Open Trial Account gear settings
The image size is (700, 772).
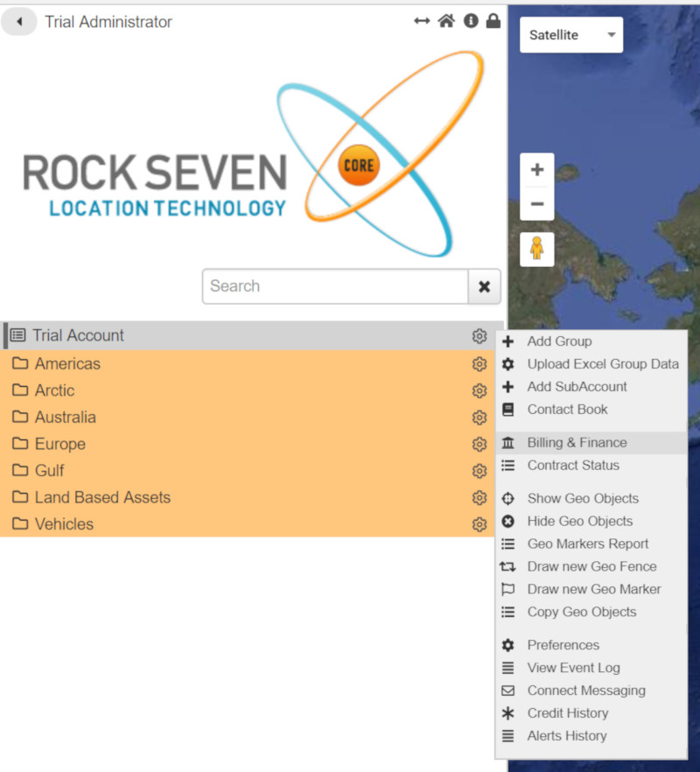(x=479, y=336)
